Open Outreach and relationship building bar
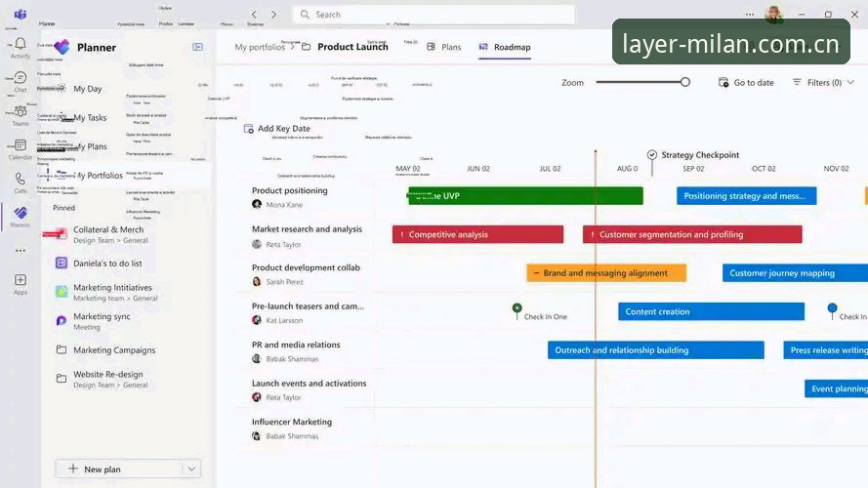The width and height of the screenshot is (868, 488). click(656, 350)
